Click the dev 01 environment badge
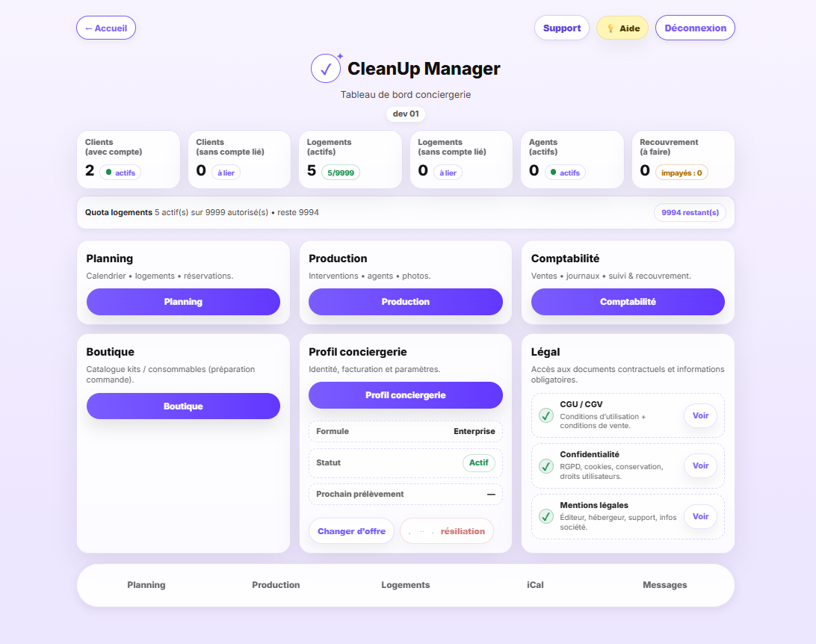 point(405,114)
